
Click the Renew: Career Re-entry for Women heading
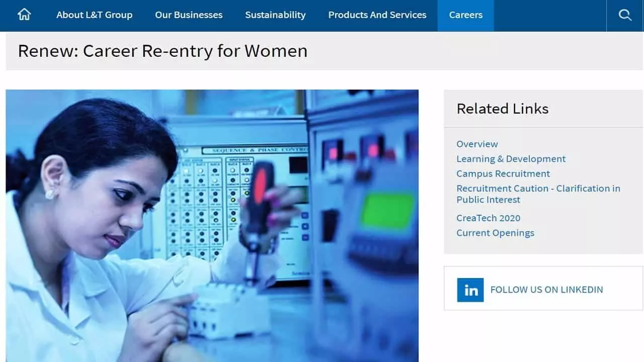pyautogui.click(x=163, y=51)
